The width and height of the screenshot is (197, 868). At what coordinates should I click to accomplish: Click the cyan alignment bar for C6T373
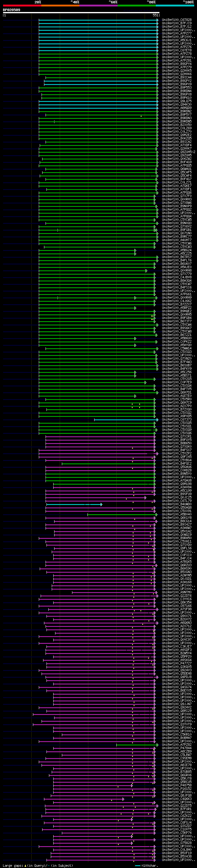click(126, 419)
